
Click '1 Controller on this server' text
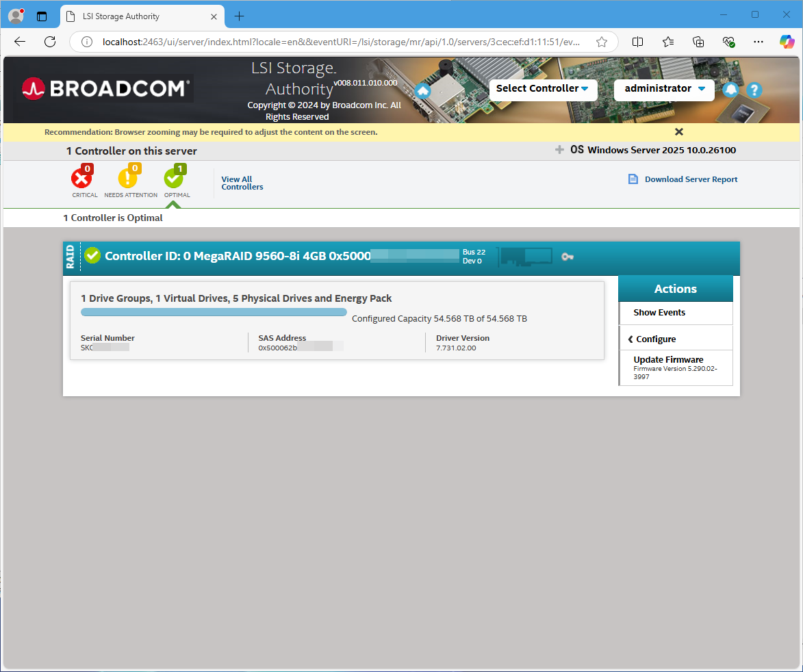click(x=131, y=151)
